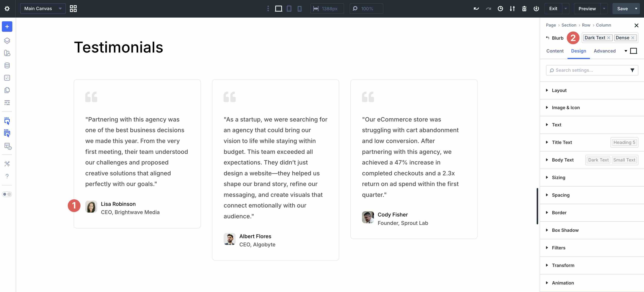Click the Preview button
The height and width of the screenshot is (292, 644).
587,8
